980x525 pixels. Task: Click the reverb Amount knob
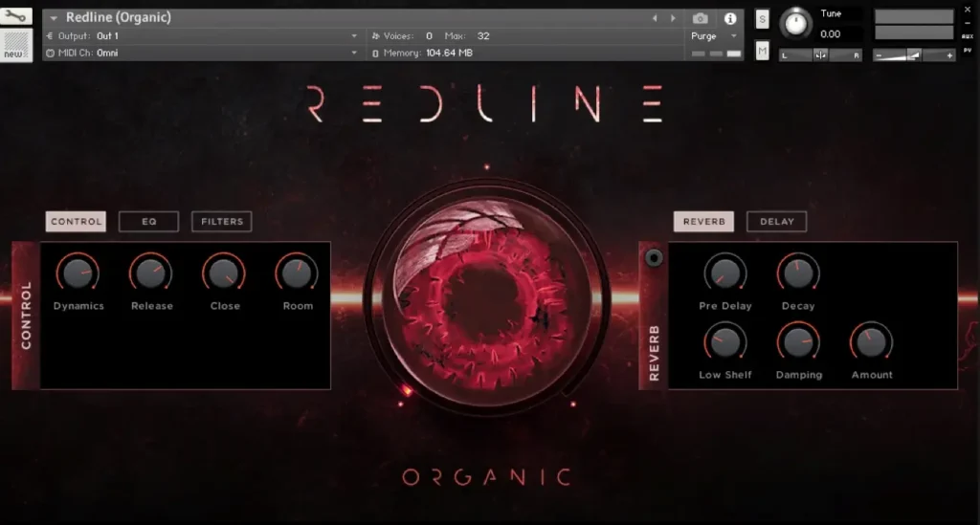(x=871, y=342)
